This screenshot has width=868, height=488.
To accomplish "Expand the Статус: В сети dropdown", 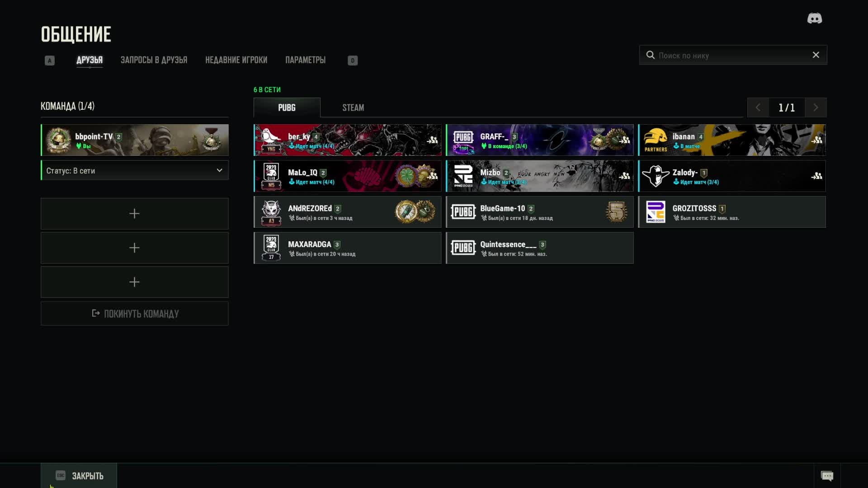I will point(135,170).
